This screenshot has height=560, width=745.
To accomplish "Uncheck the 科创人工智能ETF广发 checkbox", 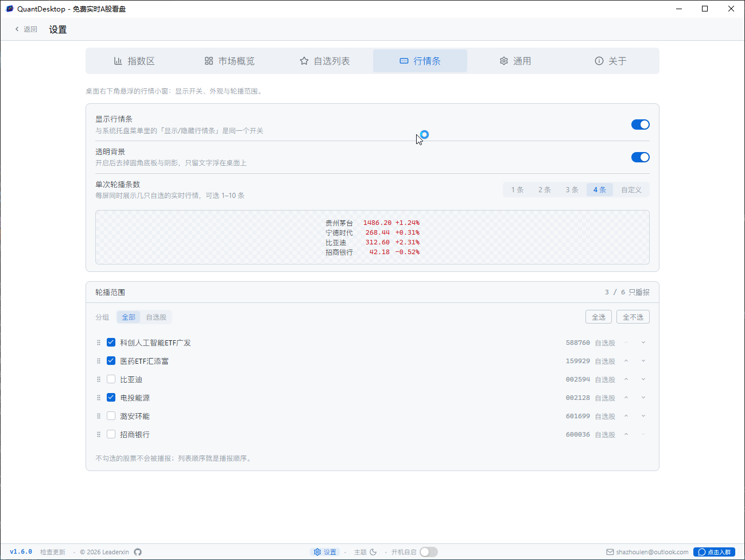I will tap(111, 343).
